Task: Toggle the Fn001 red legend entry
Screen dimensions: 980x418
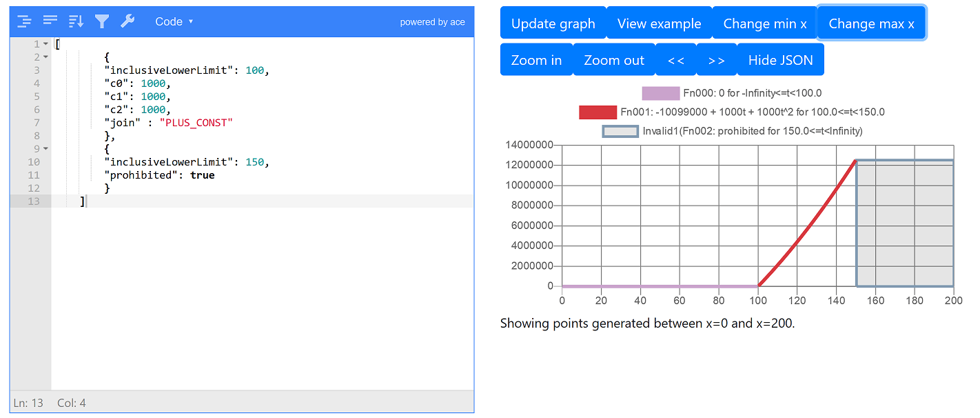Action: click(598, 112)
